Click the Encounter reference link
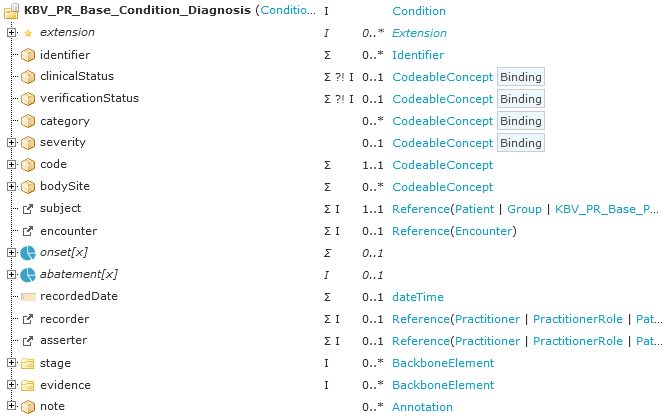 (484, 231)
